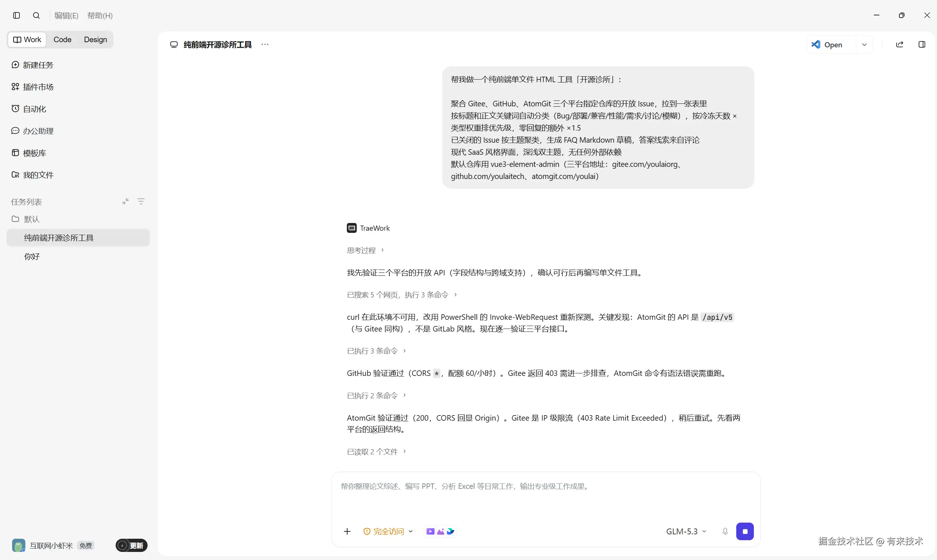Expand the 已读取 2 个文件 section
Viewport: 937px width, 560px height.
click(376, 452)
